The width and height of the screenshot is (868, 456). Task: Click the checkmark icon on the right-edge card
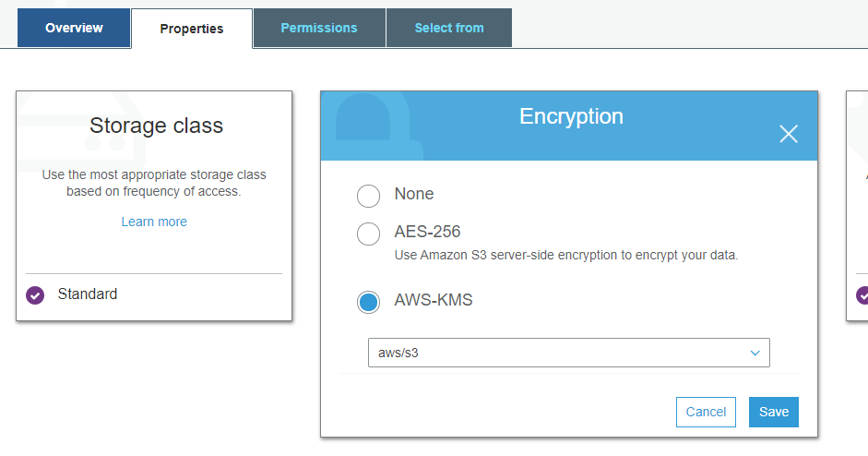[x=863, y=295]
